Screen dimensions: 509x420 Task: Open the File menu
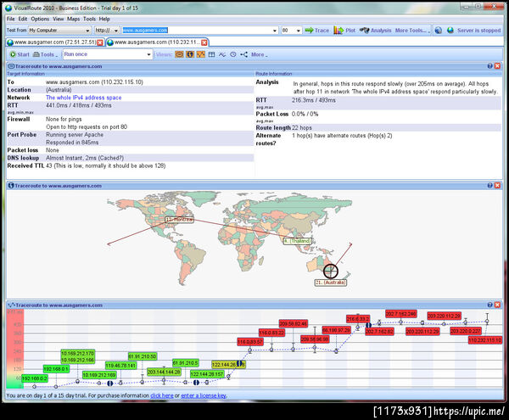[11, 19]
